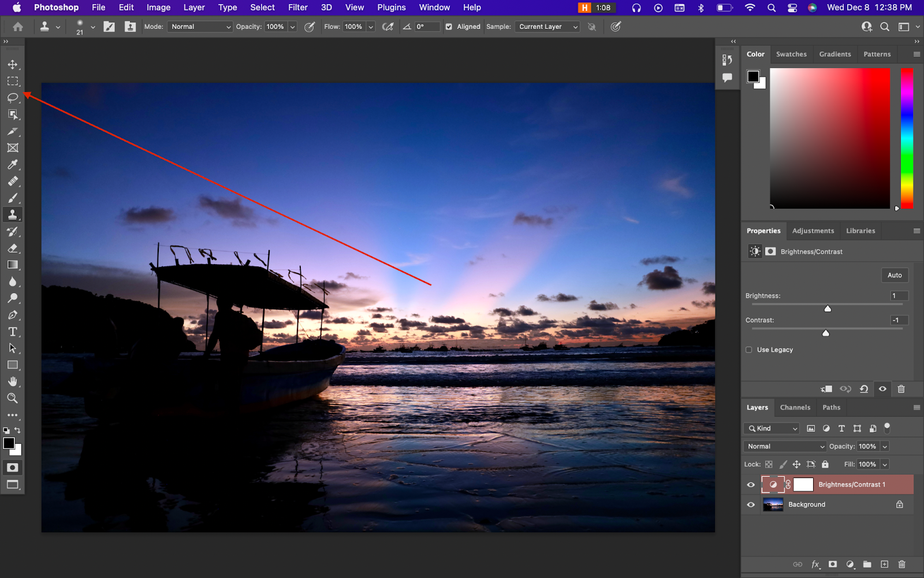This screenshot has height=578, width=924.
Task: Open the Filter menu
Action: click(297, 8)
